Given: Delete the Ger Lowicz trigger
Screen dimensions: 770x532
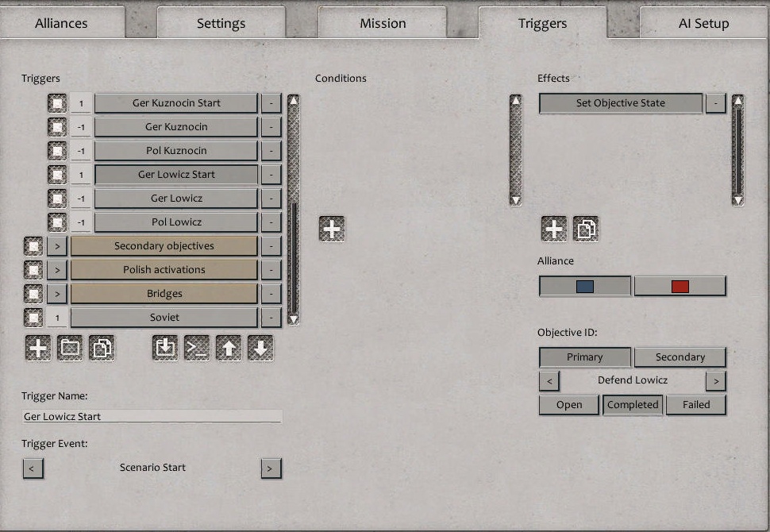Looking at the screenshot, I should click(x=271, y=199).
